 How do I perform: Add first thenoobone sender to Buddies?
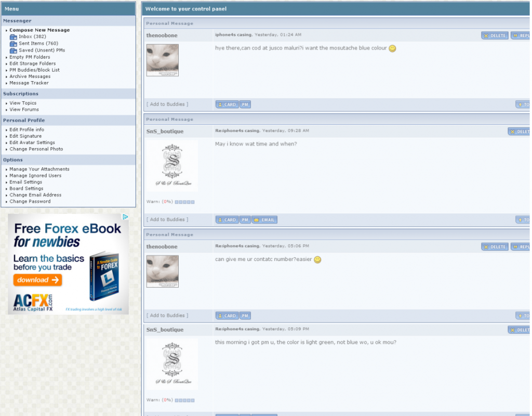pos(167,105)
